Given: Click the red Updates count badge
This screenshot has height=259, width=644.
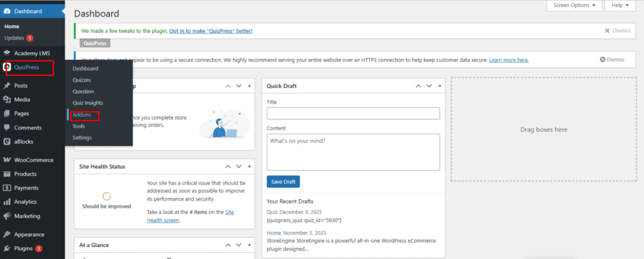Looking at the screenshot, I should point(30,38).
